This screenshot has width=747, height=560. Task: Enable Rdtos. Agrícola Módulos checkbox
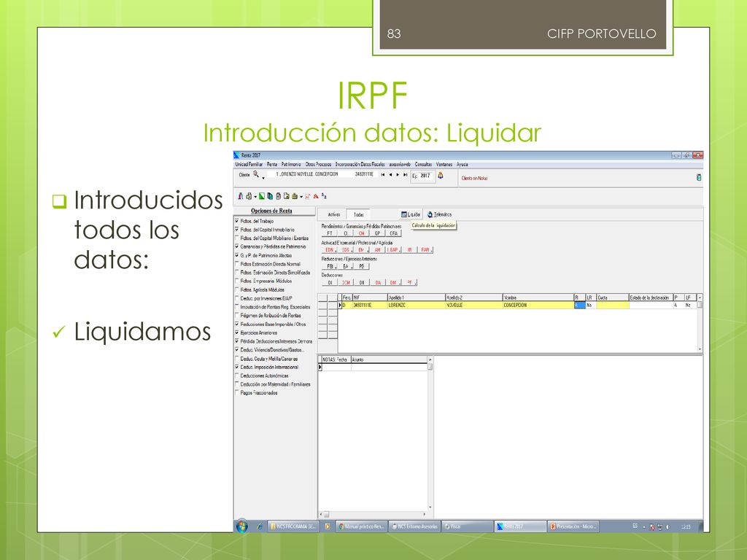(x=237, y=289)
